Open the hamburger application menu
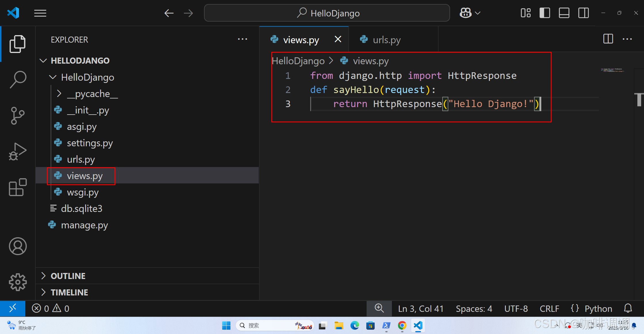Screen dimensions: 644x334 point(40,13)
